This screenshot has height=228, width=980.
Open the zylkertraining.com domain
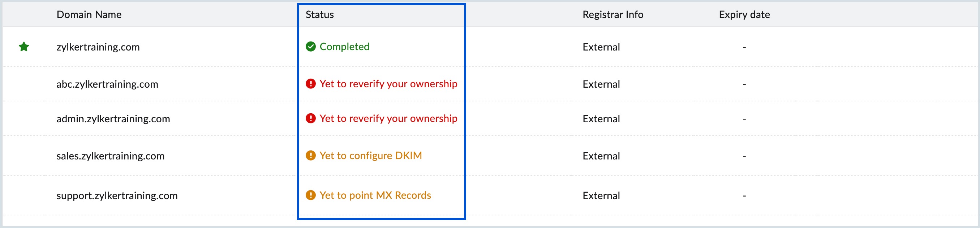tap(98, 47)
